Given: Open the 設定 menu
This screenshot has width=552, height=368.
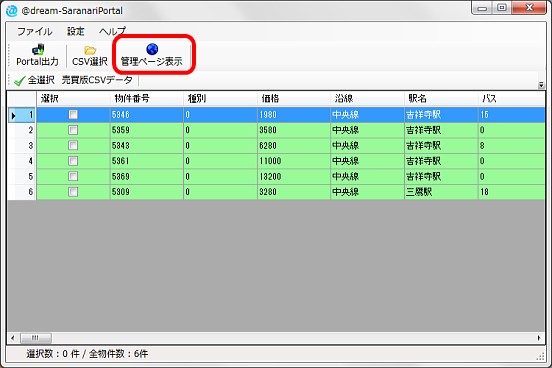Looking at the screenshot, I should [x=76, y=31].
